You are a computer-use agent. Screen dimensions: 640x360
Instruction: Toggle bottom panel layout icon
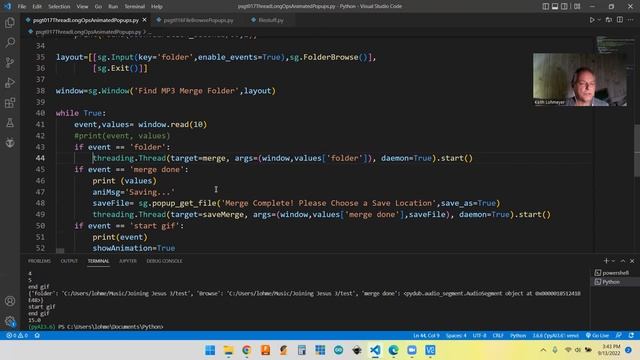pos(555,6)
